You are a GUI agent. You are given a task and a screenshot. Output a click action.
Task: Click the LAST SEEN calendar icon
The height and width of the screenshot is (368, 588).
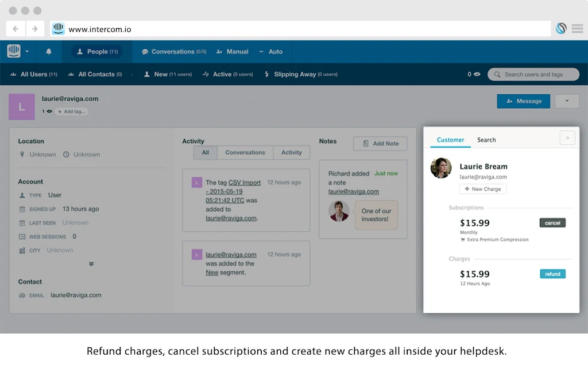point(22,223)
